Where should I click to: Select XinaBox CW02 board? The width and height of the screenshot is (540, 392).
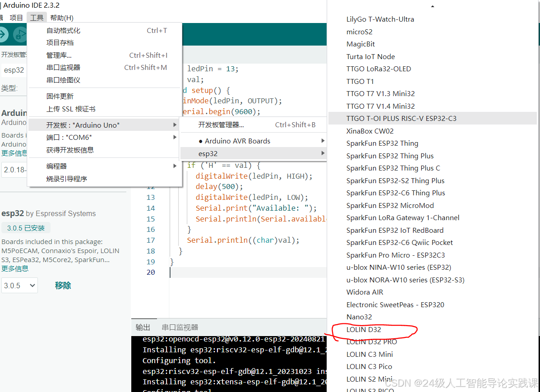432,131
